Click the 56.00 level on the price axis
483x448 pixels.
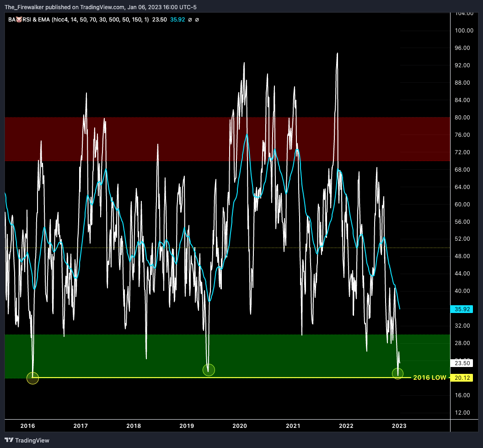point(462,222)
